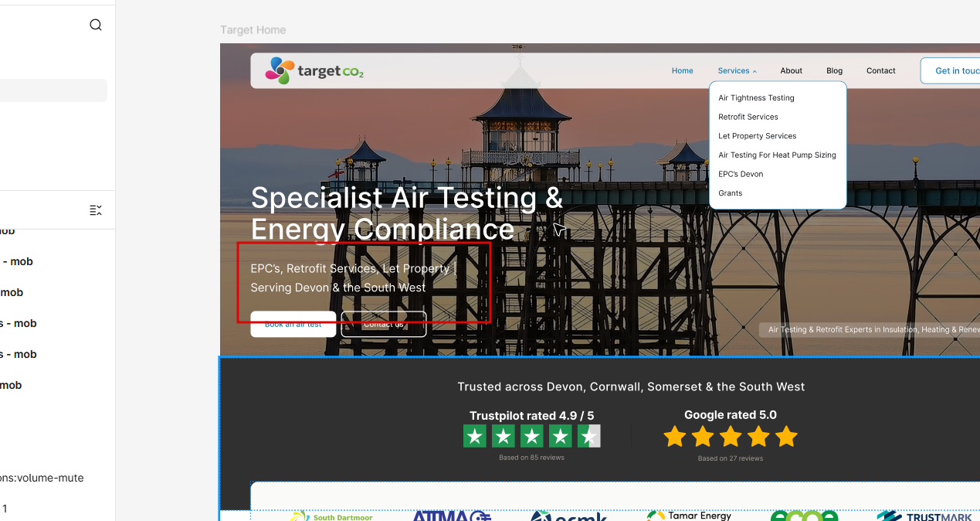This screenshot has width=980, height=521.
Task: Choose Retrofit Services from the dropdown
Action: click(748, 117)
